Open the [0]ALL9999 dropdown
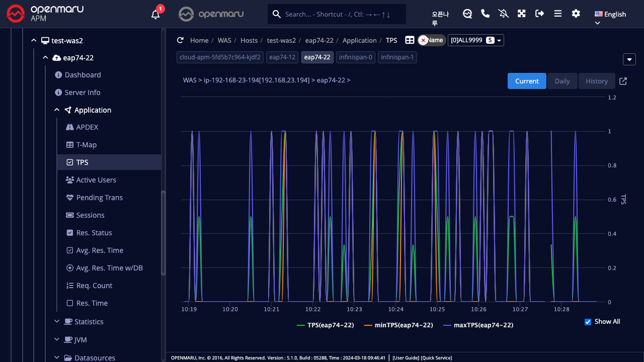 pyautogui.click(x=476, y=40)
